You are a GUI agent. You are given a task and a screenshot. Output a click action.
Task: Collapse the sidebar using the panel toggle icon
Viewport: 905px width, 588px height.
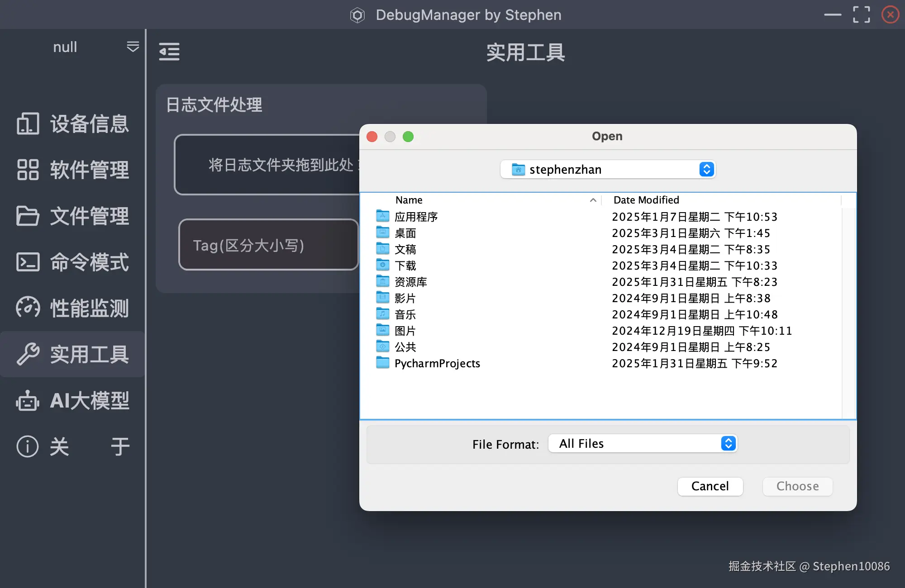[169, 52]
